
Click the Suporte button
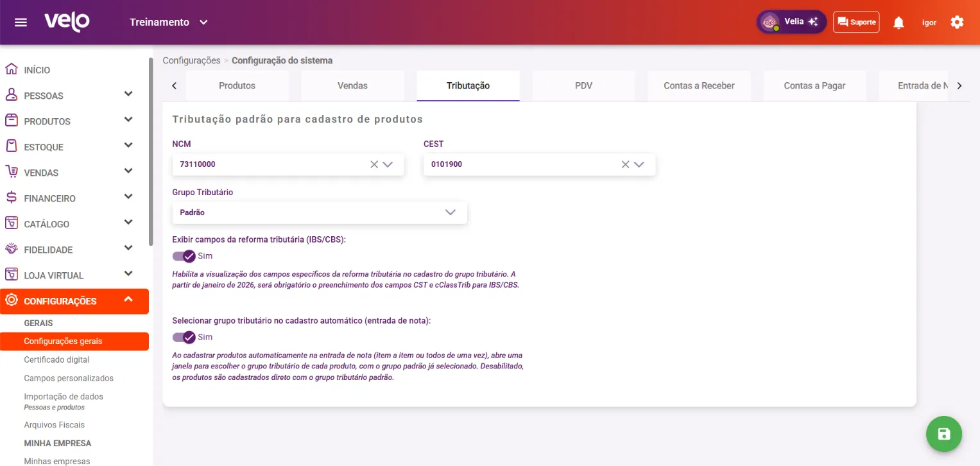point(856,22)
